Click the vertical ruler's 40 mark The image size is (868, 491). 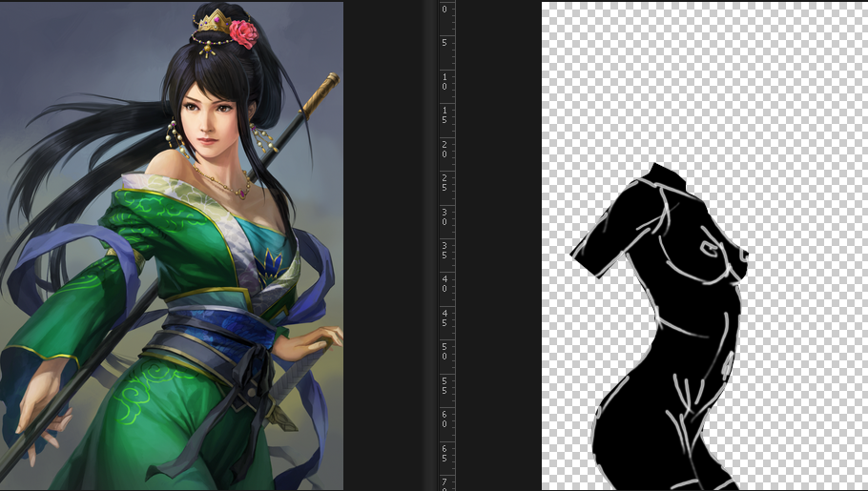[x=444, y=284]
